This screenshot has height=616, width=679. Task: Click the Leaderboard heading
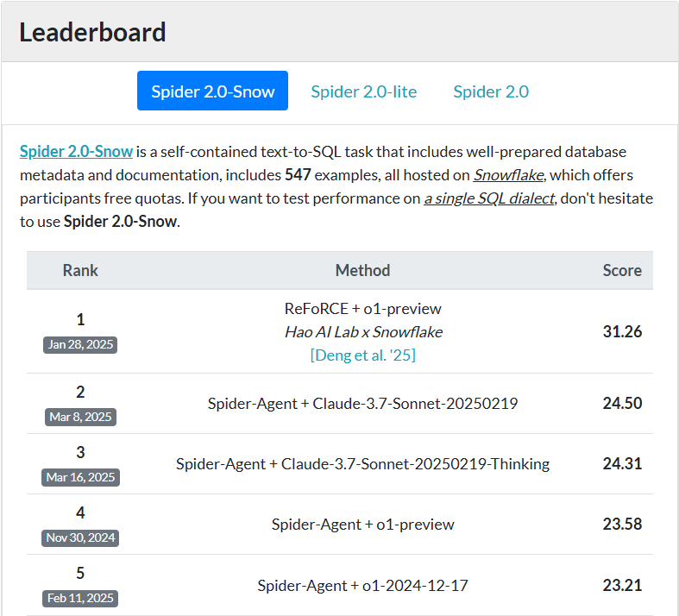[92, 33]
